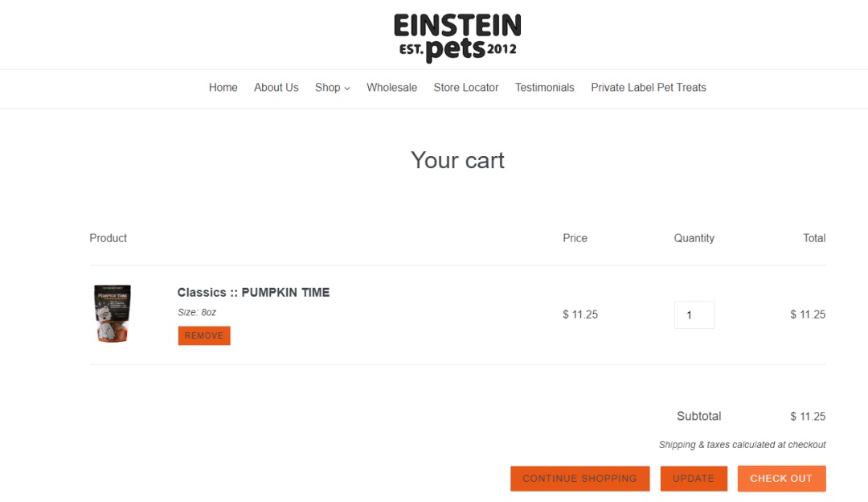Screen dimensions: 868x502
Task: Open Private Label Pet Treats page
Action: (x=648, y=88)
